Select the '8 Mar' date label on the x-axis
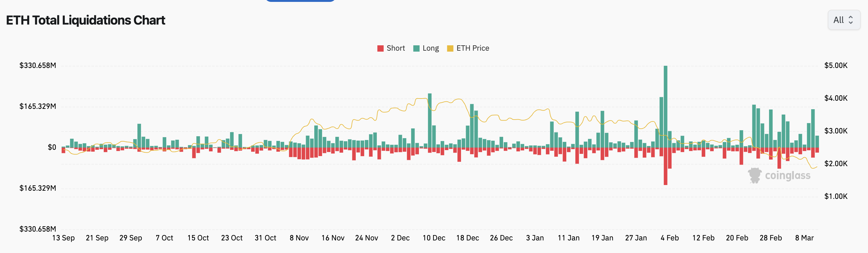868x253 pixels. point(805,238)
